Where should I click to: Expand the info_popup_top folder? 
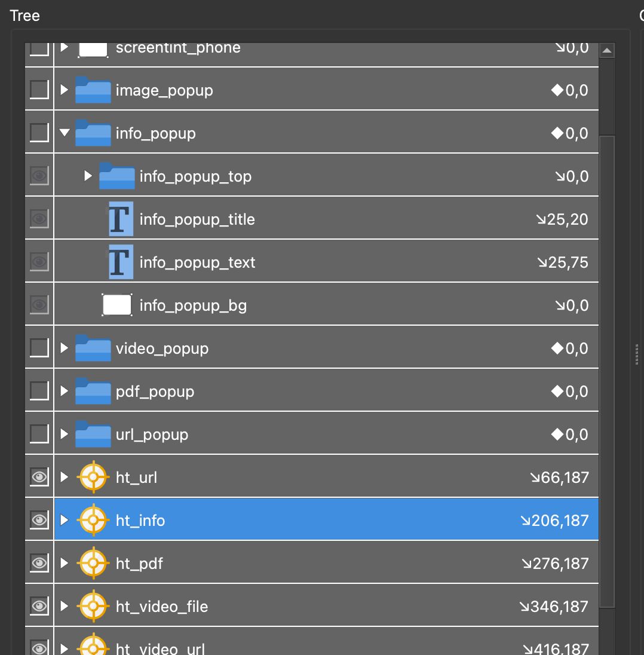tap(88, 176)
